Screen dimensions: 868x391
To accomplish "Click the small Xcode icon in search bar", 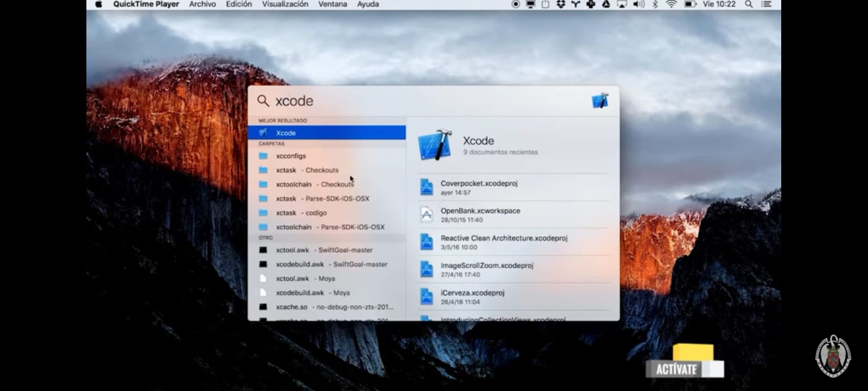I will coord(600,100).
